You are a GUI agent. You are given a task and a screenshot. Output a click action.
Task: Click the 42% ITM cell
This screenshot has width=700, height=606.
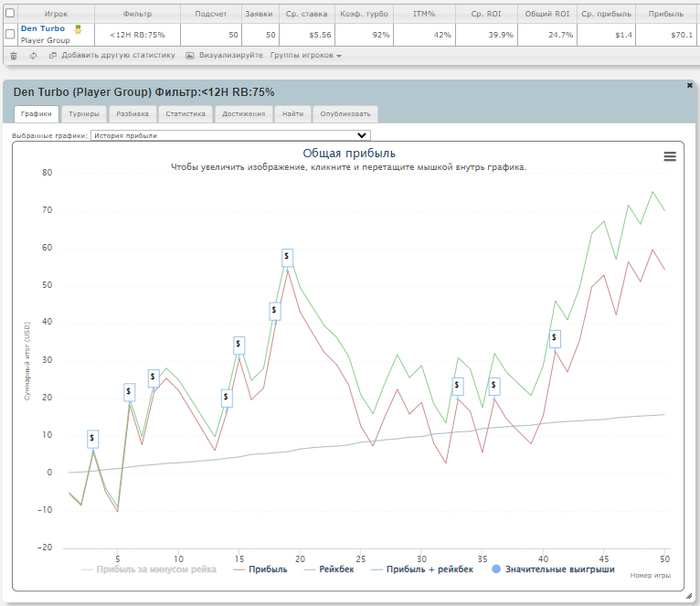[424, 35]
